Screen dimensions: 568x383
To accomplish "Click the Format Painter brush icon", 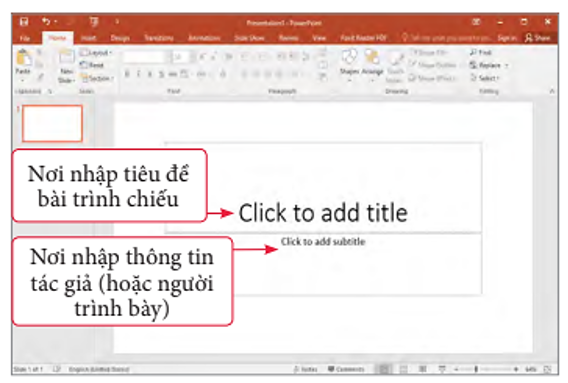I will [40, 77].
